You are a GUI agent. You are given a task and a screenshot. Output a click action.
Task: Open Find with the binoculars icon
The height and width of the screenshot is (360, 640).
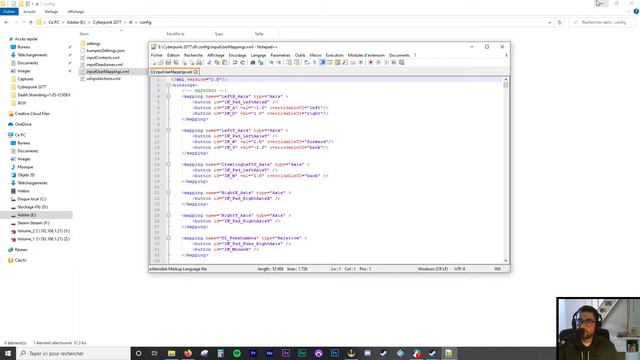coord(253,62)
